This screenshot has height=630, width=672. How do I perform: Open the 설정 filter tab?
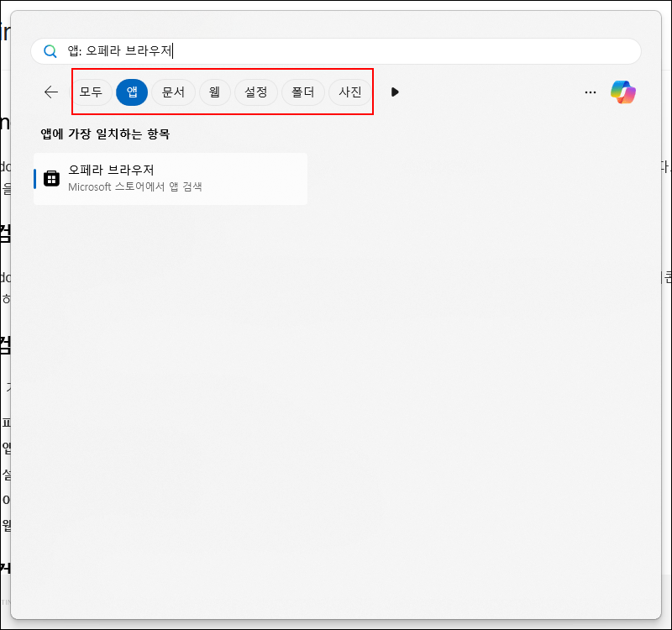click(x=256, y=92)
